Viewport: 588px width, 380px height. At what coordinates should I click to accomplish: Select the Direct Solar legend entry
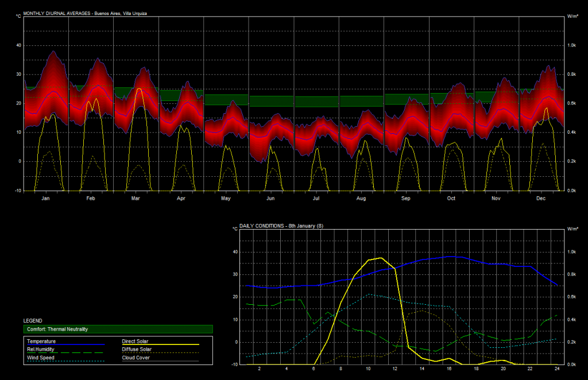[135, 342]
